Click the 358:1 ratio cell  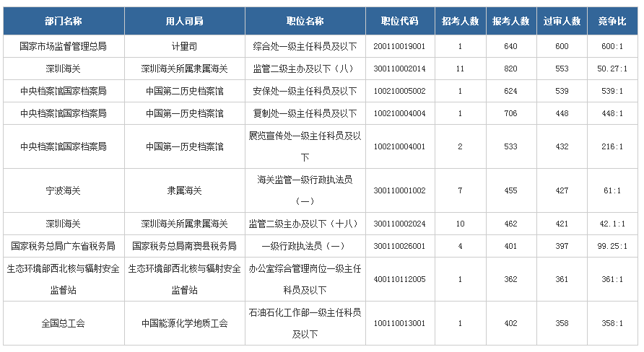[612, 323]
